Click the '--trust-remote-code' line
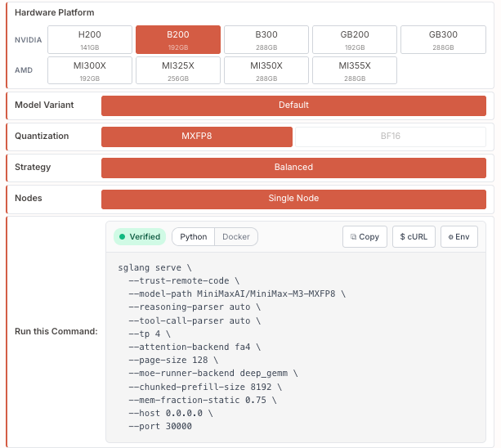This screenshot has height=448, width=501. tap(184, 281)
